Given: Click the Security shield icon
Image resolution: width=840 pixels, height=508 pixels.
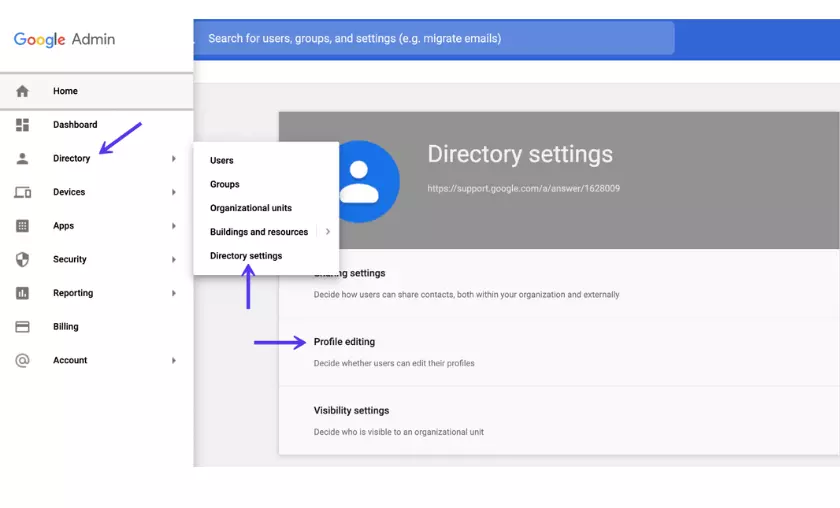Looking at the screenshot, I should pyautogui.click(x=22, y=259).
